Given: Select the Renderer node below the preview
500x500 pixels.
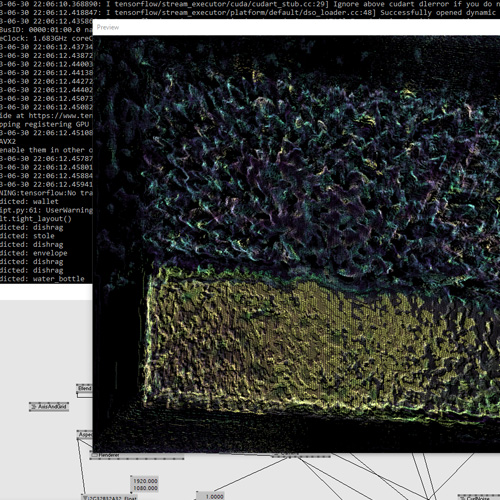Looking at the screenshot, I should tap(137, 455).
